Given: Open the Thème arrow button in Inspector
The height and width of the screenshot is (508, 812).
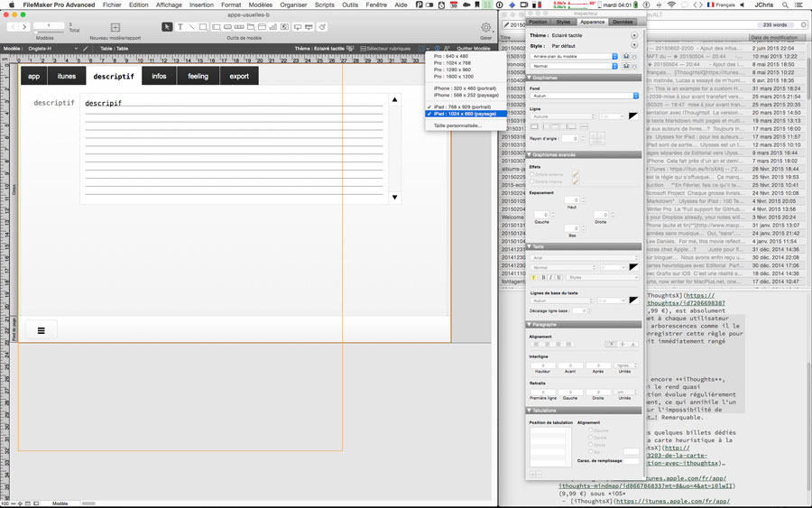Looking at the screenshot, I should pos(634,35).
